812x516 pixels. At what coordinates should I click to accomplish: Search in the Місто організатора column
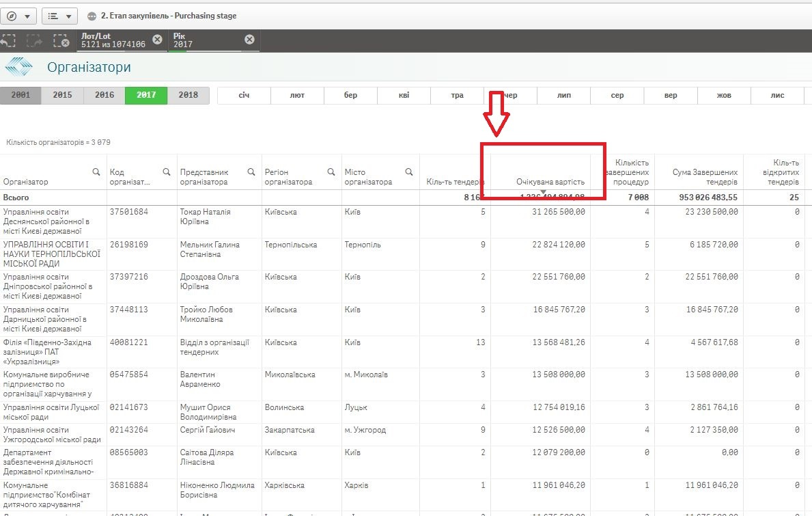point(409,172)
